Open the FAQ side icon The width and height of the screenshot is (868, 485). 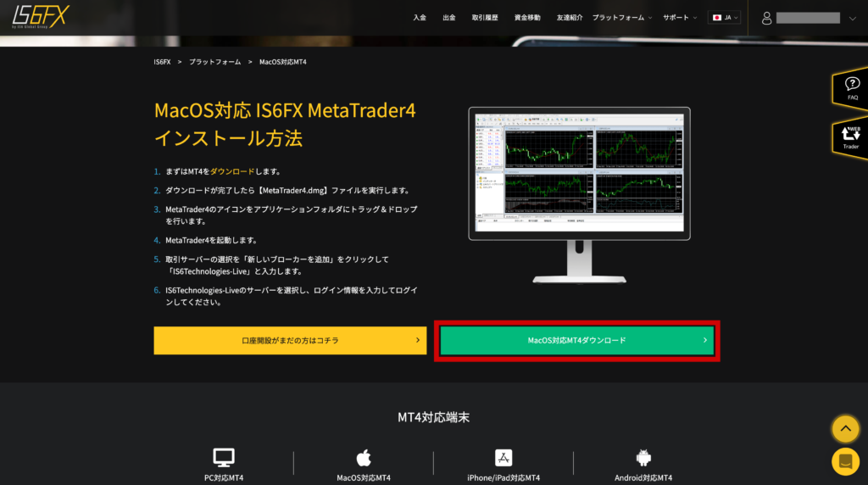click(851, 88)
